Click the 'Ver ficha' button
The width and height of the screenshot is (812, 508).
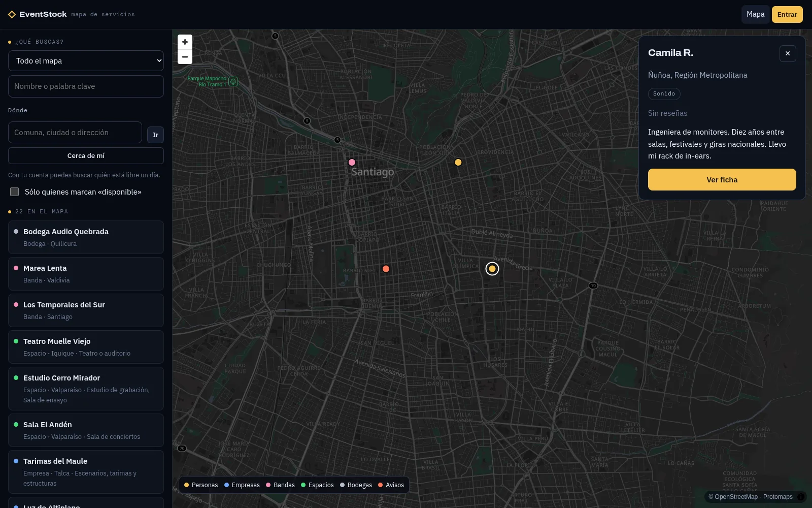pos(722,179)
